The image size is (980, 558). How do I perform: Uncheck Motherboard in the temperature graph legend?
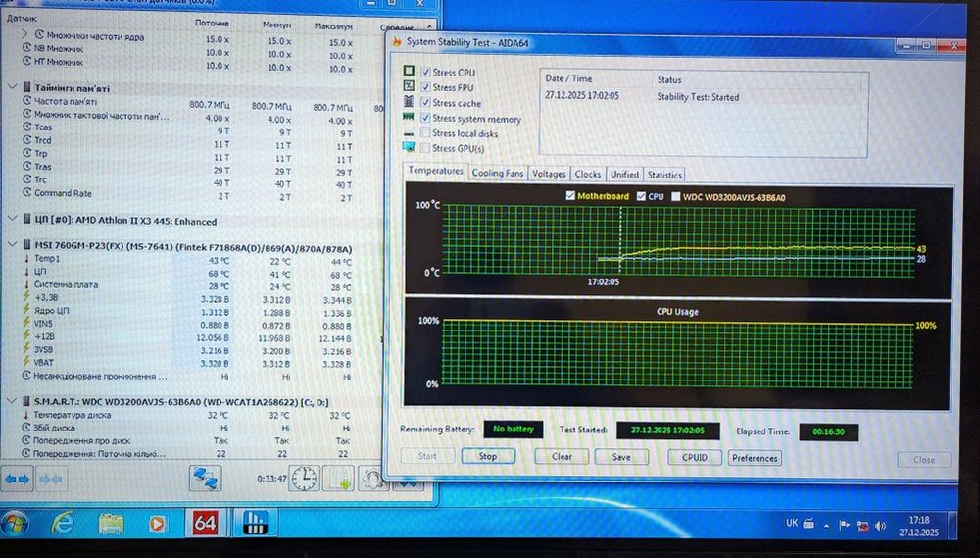570,196
